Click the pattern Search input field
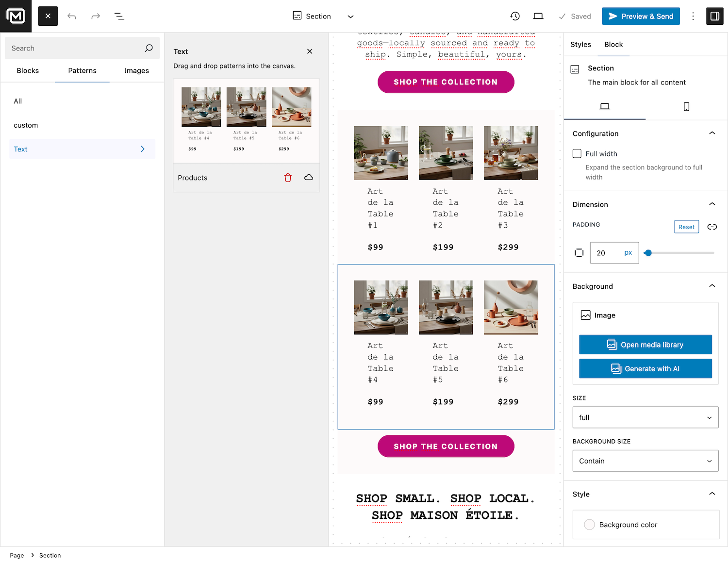The height and width of the screenshot is (563, 728). tap(75, 49)
